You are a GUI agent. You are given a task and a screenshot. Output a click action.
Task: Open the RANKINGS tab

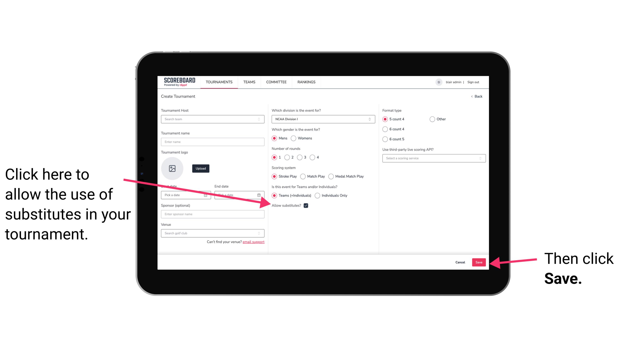[x=306, y=82]
